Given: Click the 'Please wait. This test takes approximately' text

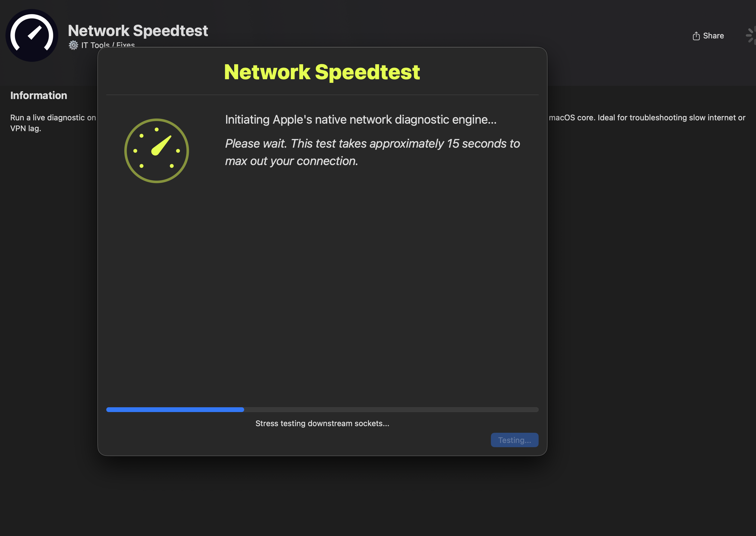Looking at the screenshot, I should [334, 143].
